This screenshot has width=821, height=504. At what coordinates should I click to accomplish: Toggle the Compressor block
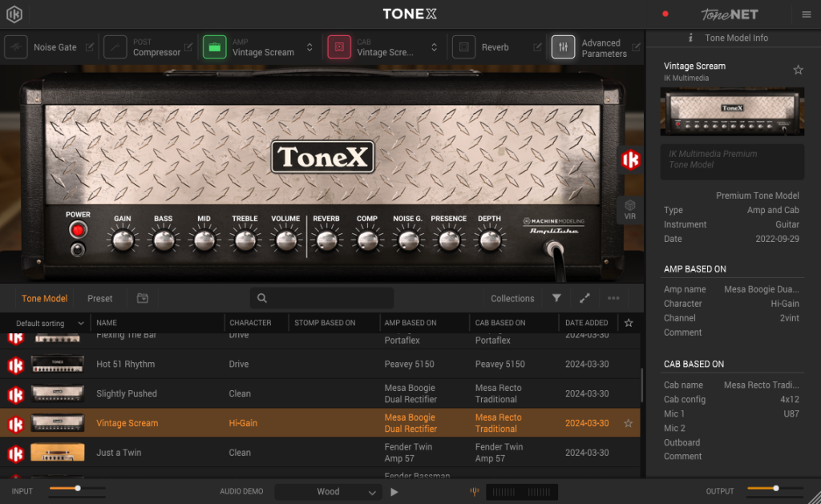tap(115, 47)
